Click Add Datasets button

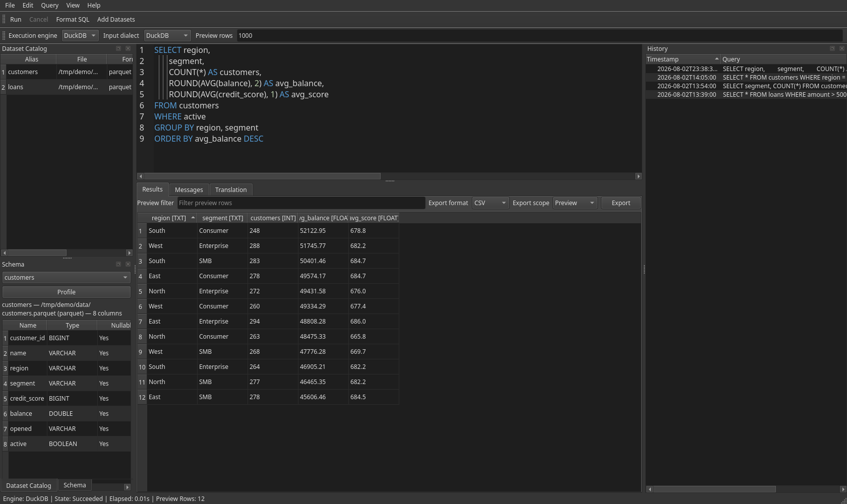tap(116, 19)
